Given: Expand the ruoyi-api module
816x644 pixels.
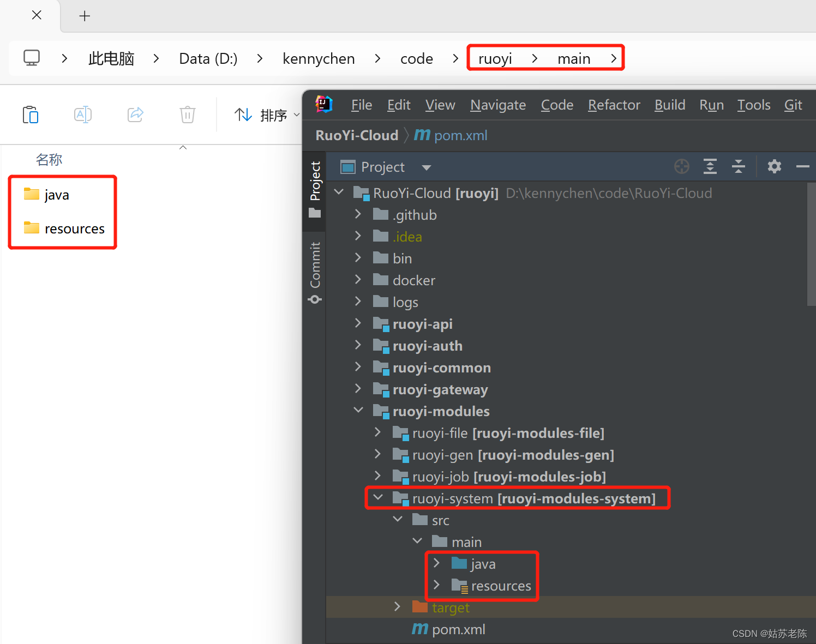Looking at the screenshot, I should click(x=358, y=323).
